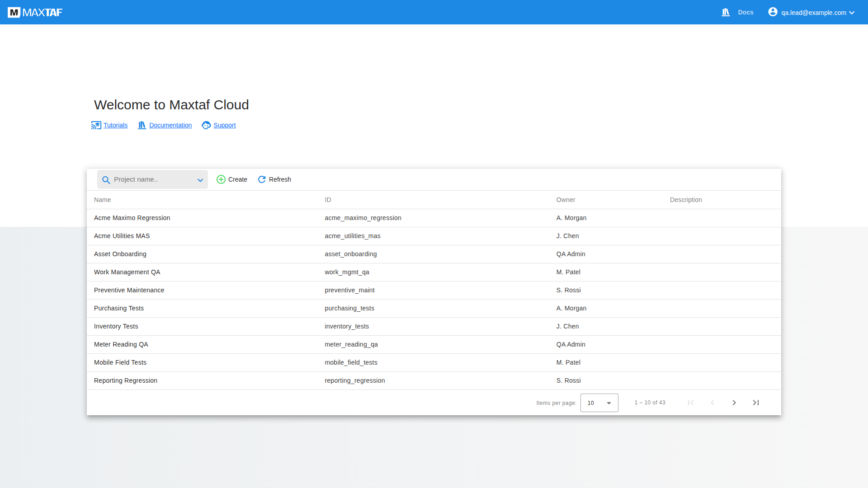The image size is (868, 488).
Task: Open the Acme Maximo Regression project
Action: (132, 218)
